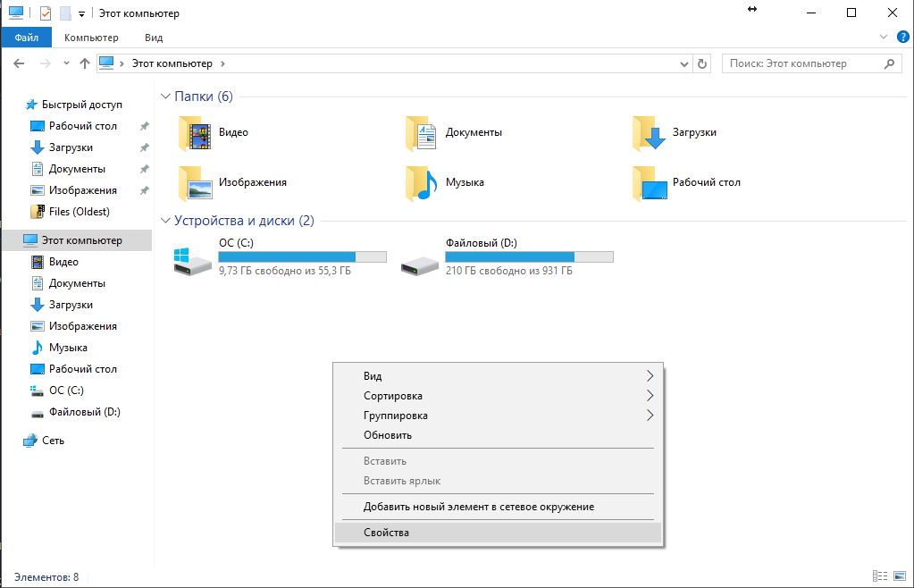914x588 pixels.
Task: Select ОС (C:) in the navigation pane
Action: coord(57,391)
